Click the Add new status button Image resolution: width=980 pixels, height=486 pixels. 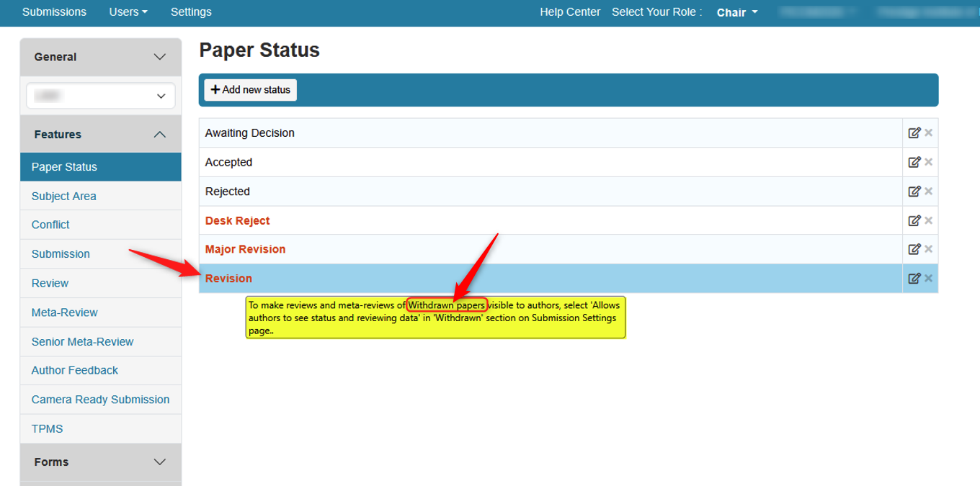[250, 90]
